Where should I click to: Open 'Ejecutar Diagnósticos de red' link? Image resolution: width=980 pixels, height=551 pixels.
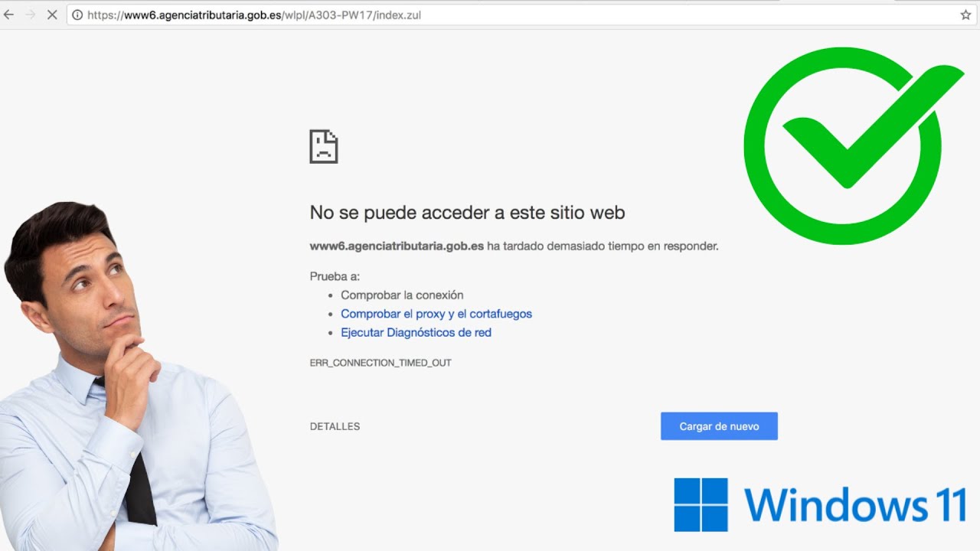point(416,333)
